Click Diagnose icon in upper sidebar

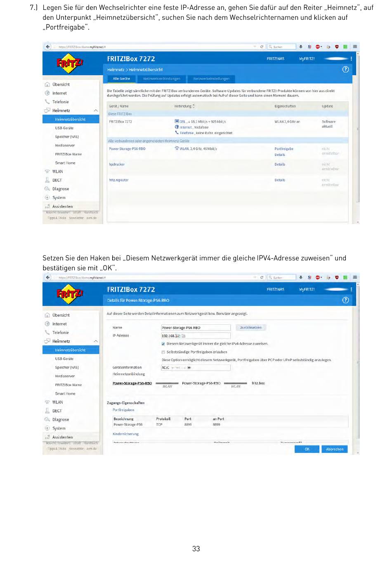tap(47, 189)
